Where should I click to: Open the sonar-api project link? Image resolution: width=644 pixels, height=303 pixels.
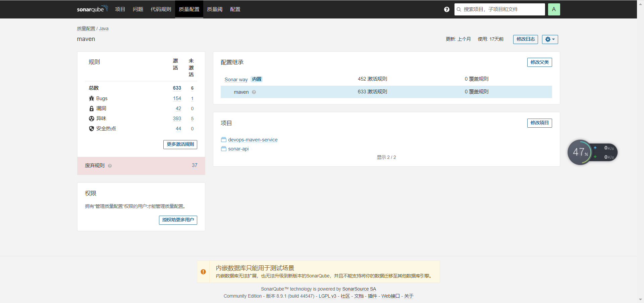pos(238,148)
